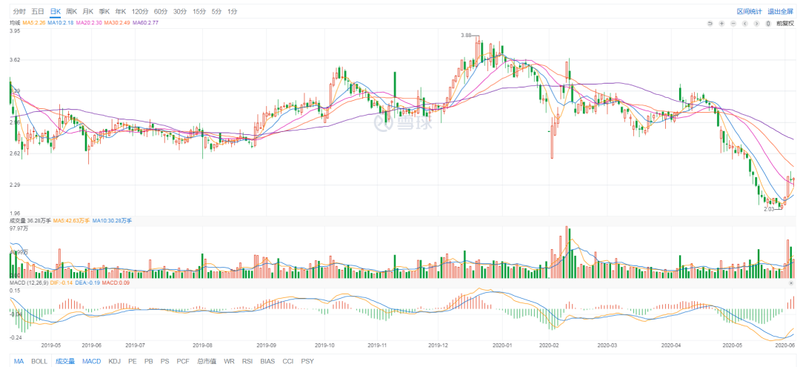The image size is (800, 367).
Task: Shift chart left with the arrow icon
Action: [x=745, y=23]
